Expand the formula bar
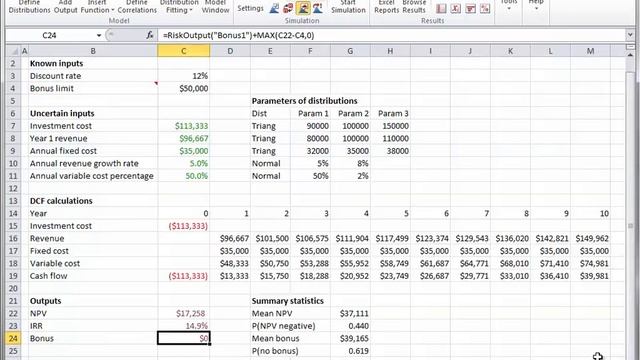 [630, 36]
